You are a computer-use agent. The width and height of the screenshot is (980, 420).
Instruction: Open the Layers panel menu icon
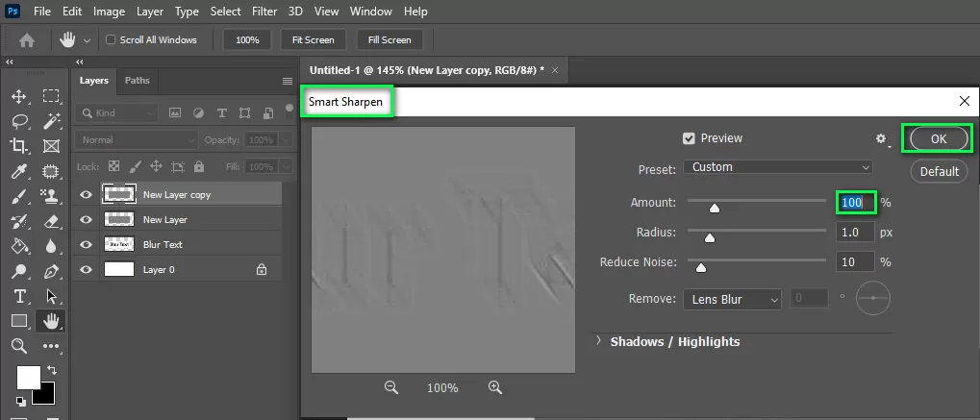(288, 82)
